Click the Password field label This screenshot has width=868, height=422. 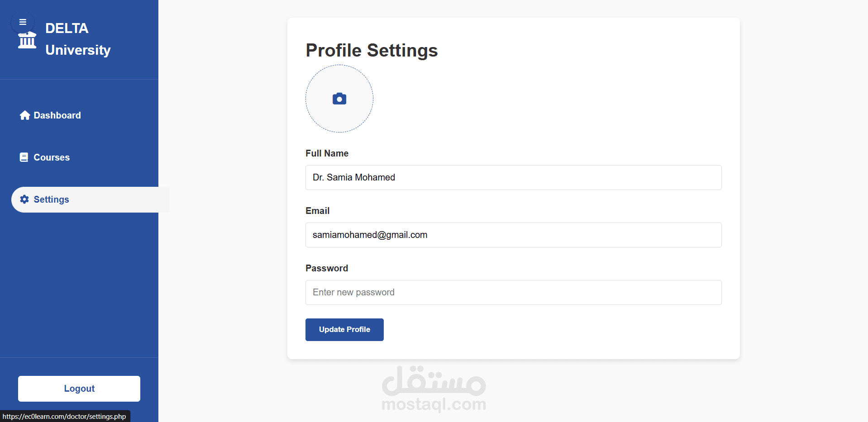point(327,268)
